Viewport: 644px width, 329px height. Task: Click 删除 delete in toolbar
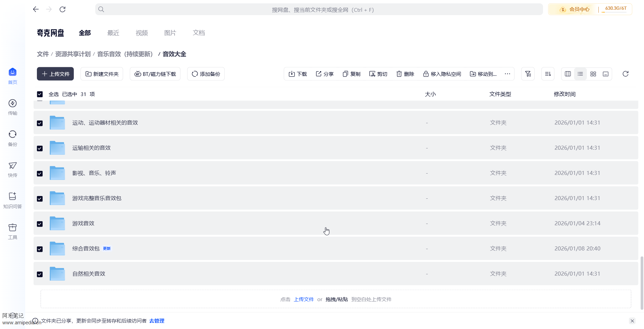pos(405,74)
